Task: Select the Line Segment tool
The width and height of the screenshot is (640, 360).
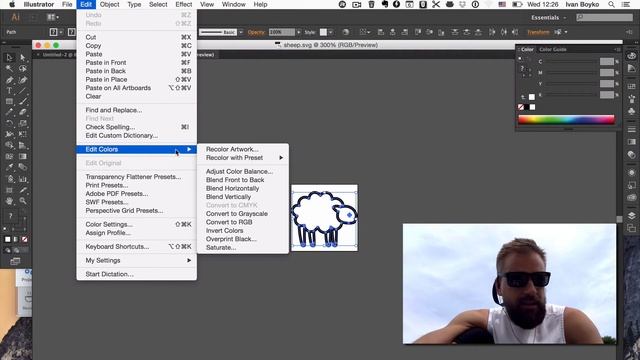Action: (x=22, y=91)
